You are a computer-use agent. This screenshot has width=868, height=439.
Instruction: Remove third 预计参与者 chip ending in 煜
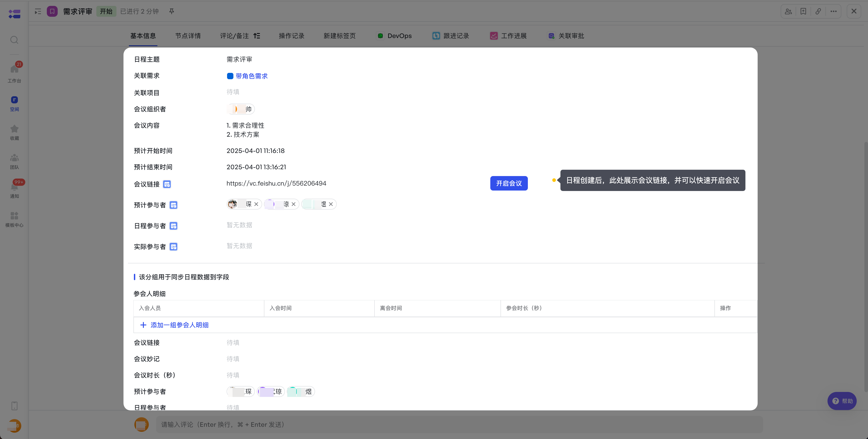coord(331,204)
